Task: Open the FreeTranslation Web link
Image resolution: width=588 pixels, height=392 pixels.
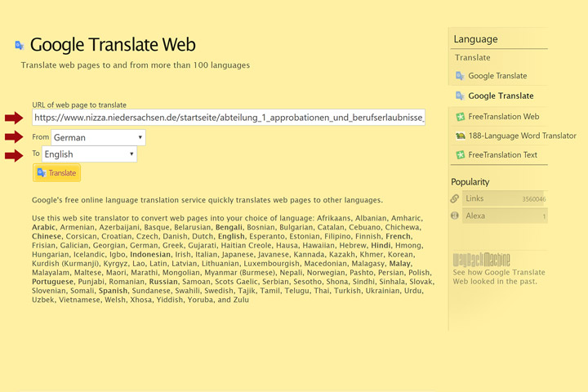Action: coord(504,116)
